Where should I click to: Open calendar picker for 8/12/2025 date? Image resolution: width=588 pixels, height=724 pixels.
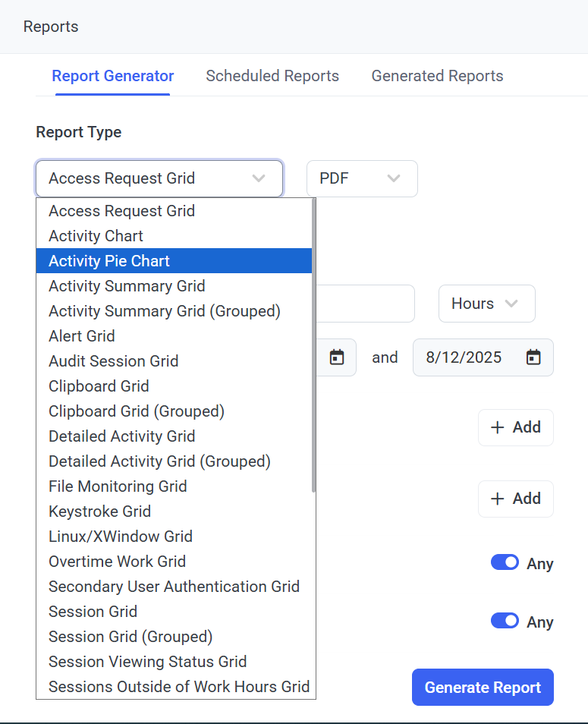pyautogui.click(x=533, y=357)
